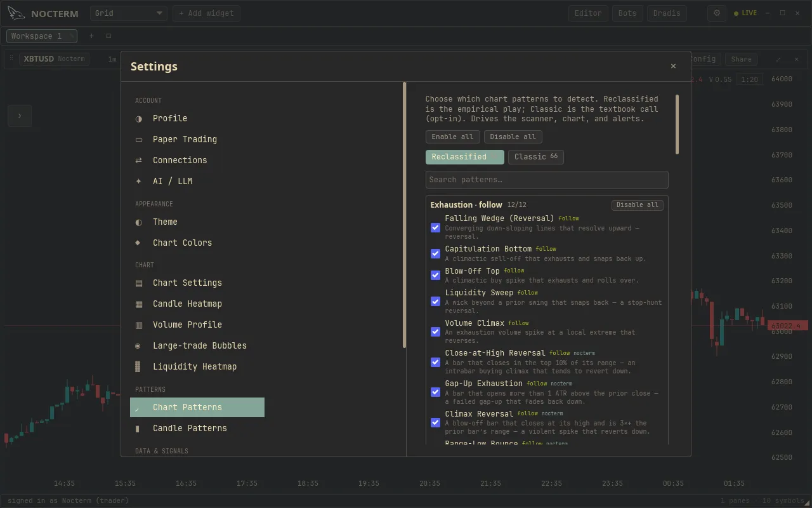Click the LIVE status indicator
The image size is (812, 508).
pos(745,13)
